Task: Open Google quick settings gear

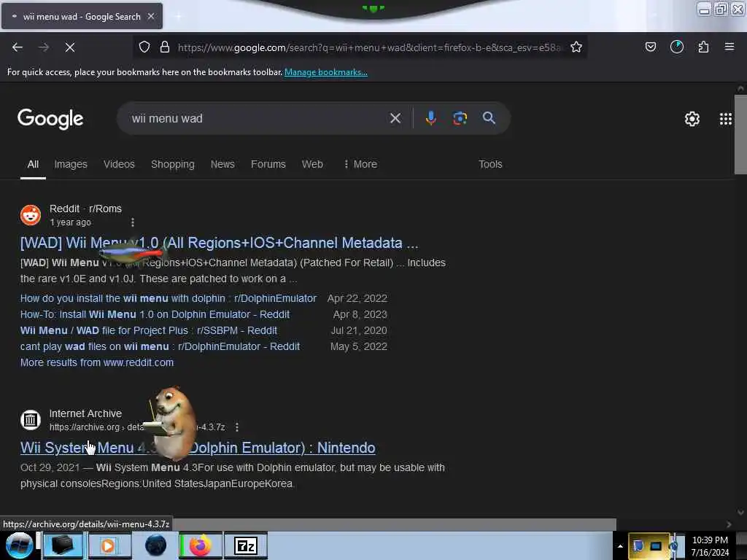Action: click(692, 119)
